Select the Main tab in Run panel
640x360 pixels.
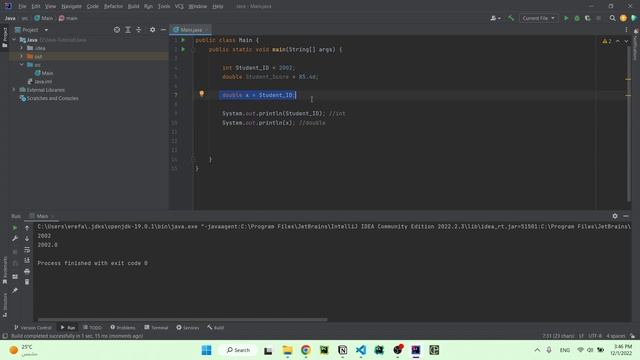coord(42,216)
